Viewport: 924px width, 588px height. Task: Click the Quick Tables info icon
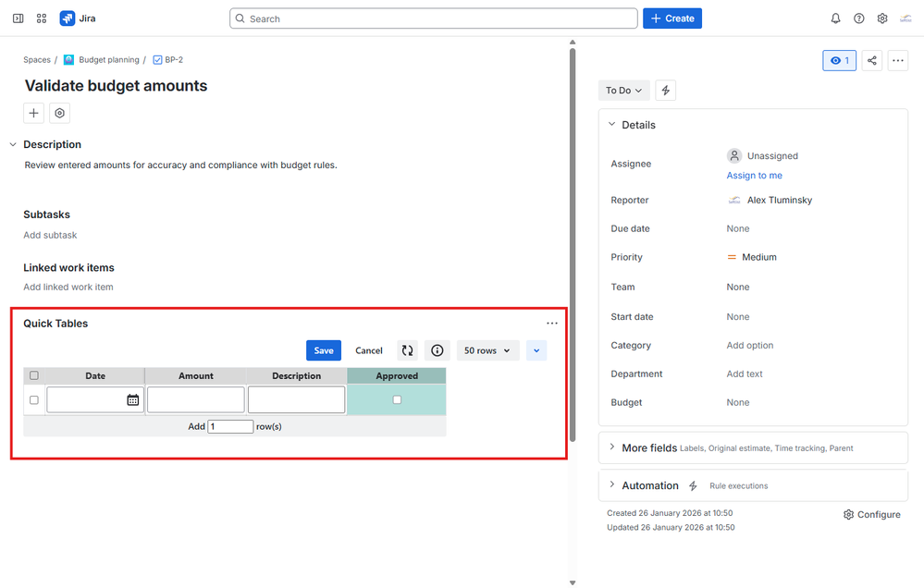click(x=437, y=350)
